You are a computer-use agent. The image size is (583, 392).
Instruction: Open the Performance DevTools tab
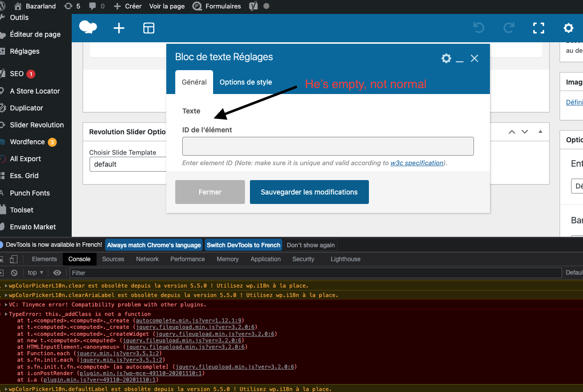[187, 259]
